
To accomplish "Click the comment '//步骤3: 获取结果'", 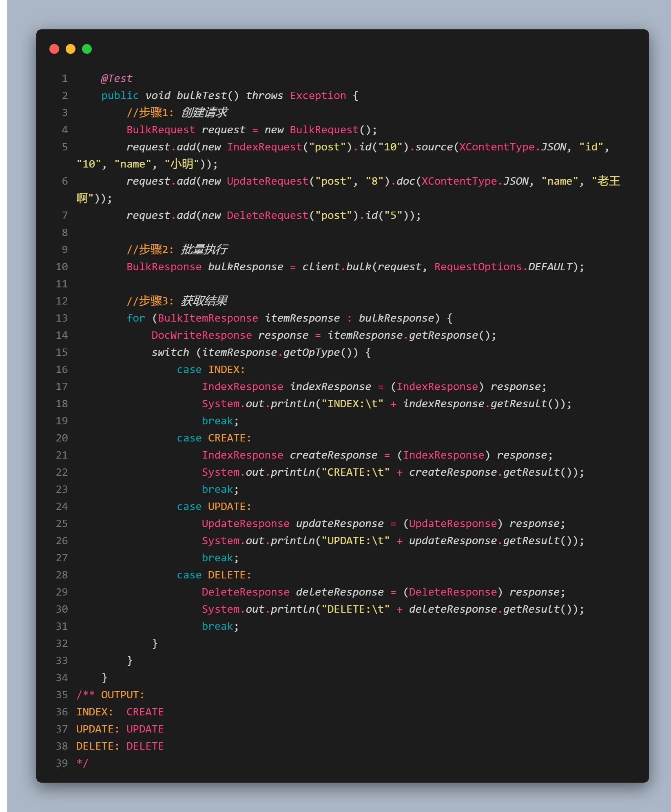I will coord(177,301).
